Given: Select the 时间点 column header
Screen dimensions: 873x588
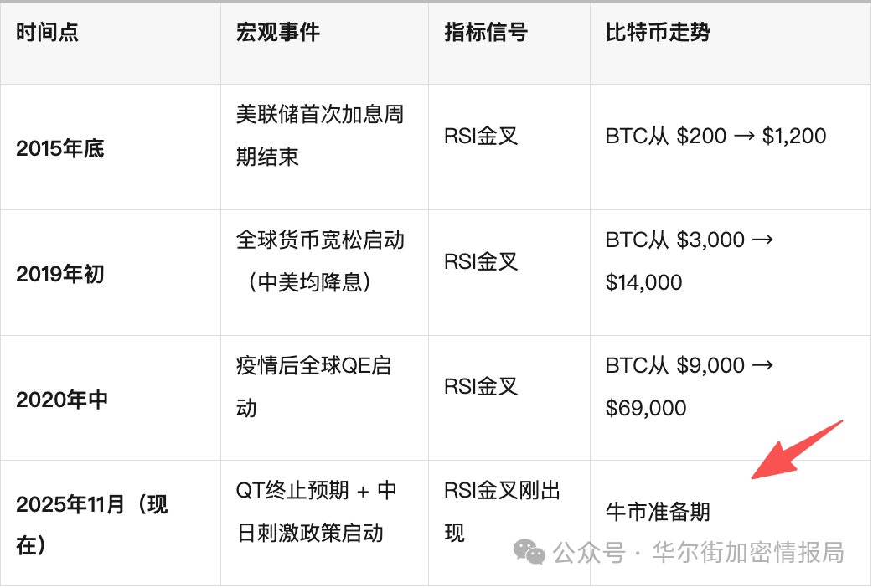Looking at the screenshot, I should point(47,33).
